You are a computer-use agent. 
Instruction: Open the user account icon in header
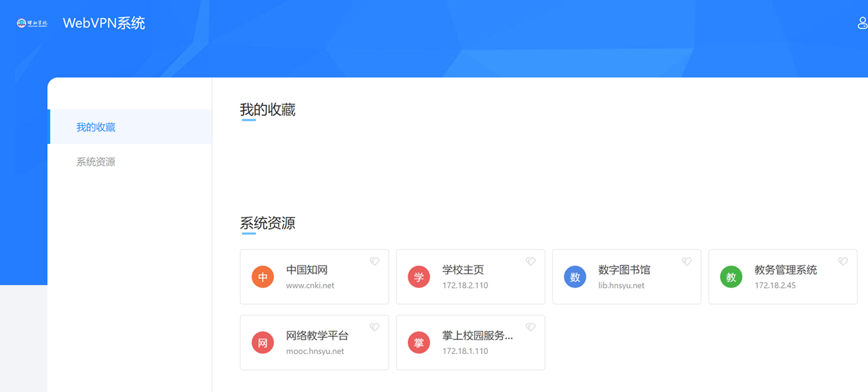click(862, 23)
